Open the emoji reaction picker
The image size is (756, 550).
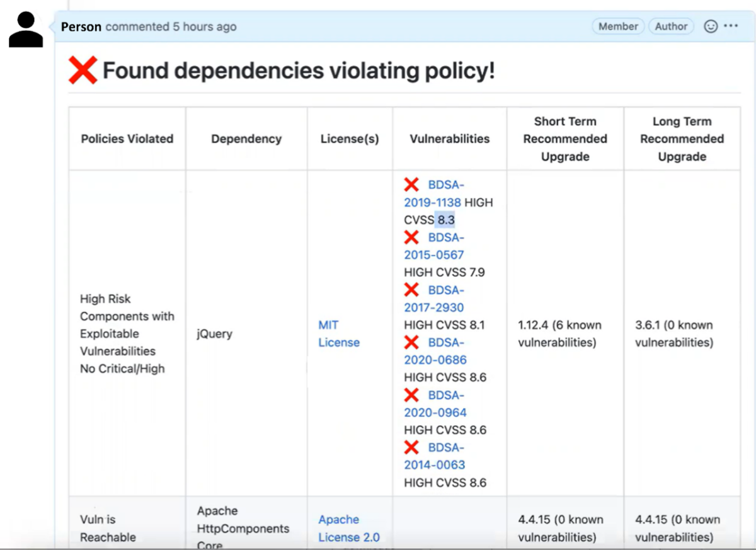711,26
